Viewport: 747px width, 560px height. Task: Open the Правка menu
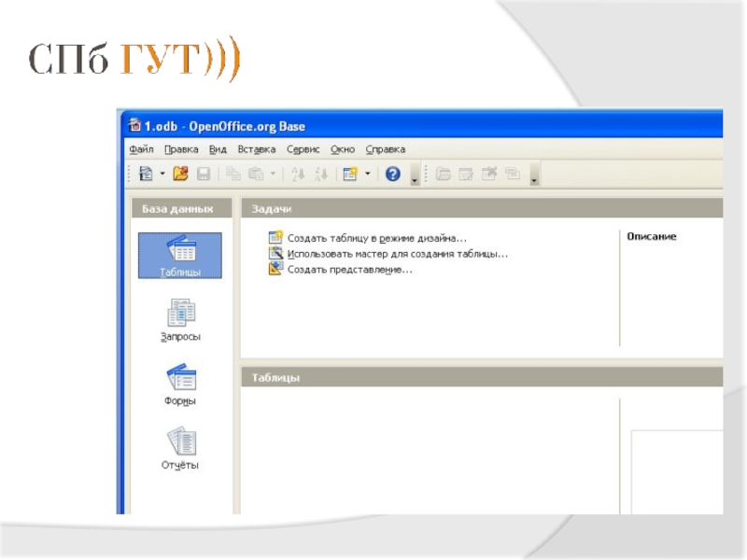coord(181,149)
